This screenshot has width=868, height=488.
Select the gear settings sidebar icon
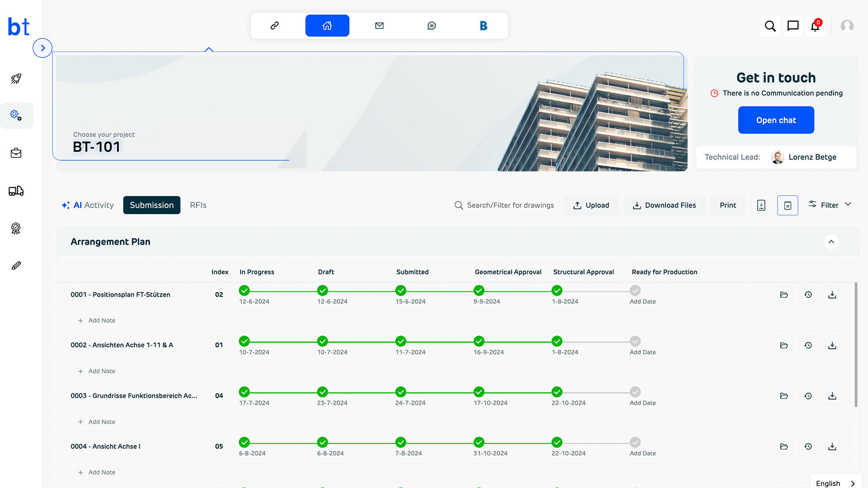[16, 116]
